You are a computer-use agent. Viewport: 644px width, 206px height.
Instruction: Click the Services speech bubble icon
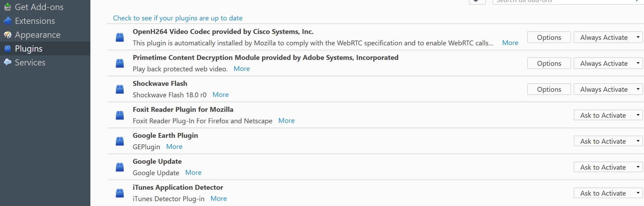pyautogui.click(x=8, y=62)
